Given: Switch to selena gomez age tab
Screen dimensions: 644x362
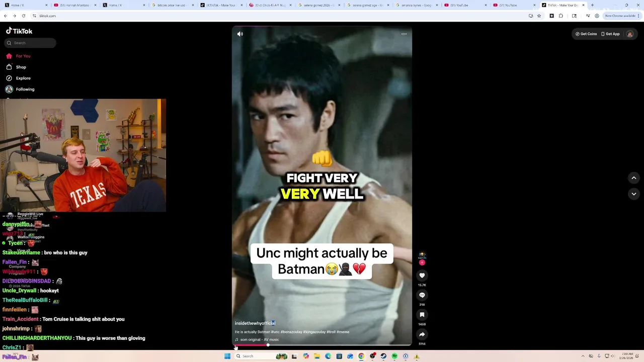Looking at the screenshot, I should tap(367, 5).
